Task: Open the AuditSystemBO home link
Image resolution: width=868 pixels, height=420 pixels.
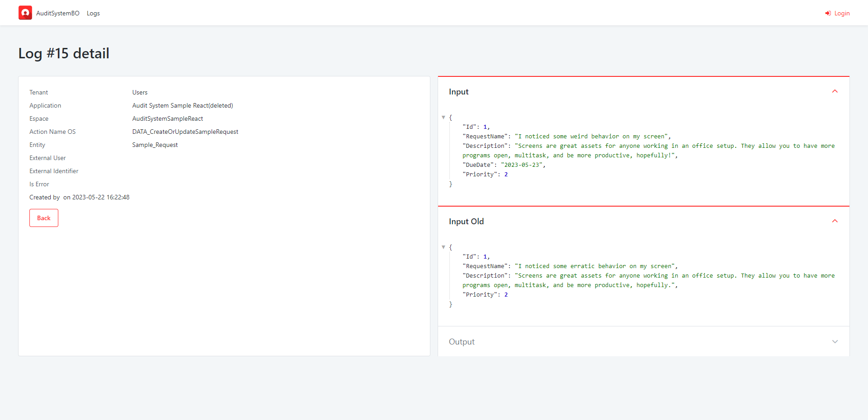Action: point(58,13)
